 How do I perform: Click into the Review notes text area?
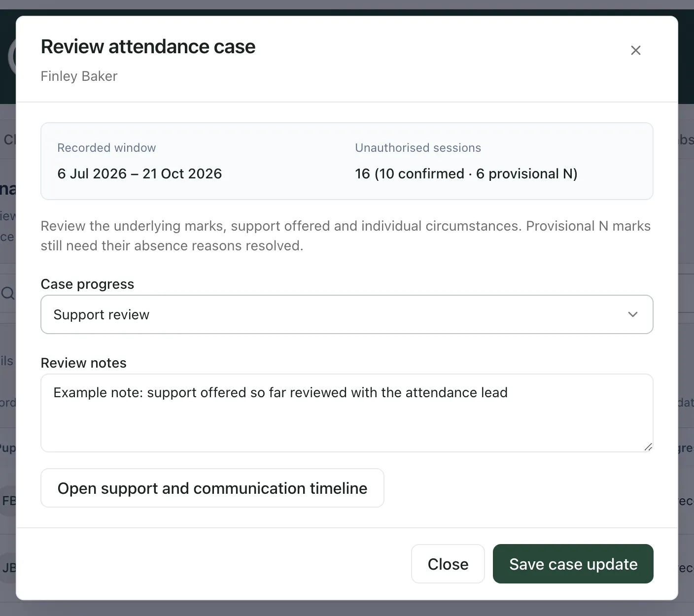(347, 413)
